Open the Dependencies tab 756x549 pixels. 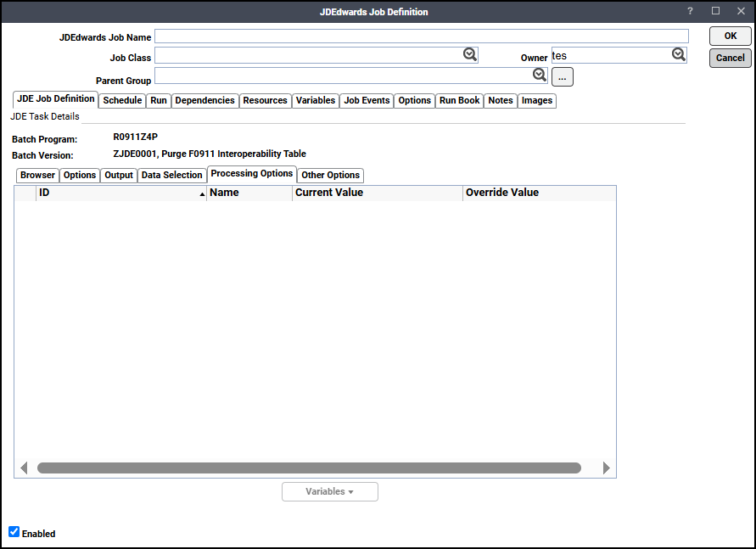[x=205, y=100]
